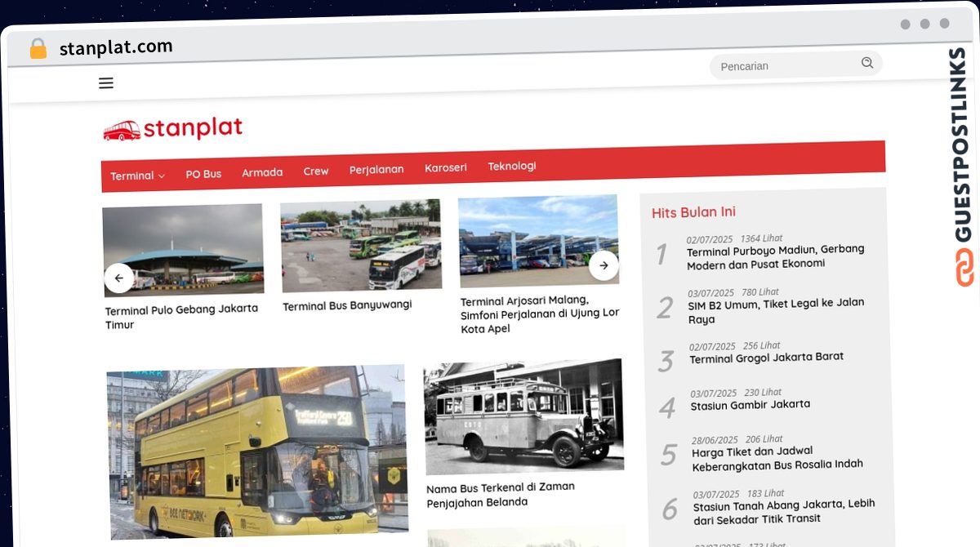The image size is (980, 547).
Task: Open the Karoseri menu item
Action: coord(446,167)
